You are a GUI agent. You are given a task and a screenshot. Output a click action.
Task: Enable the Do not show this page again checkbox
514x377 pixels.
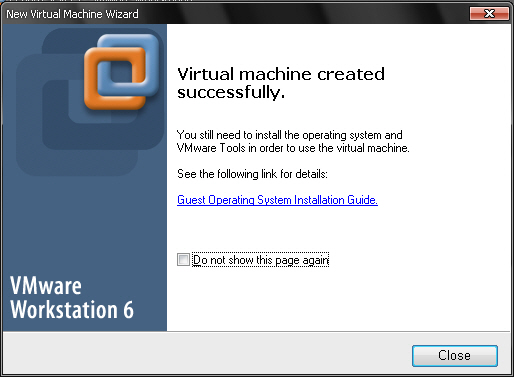[183, 260]
